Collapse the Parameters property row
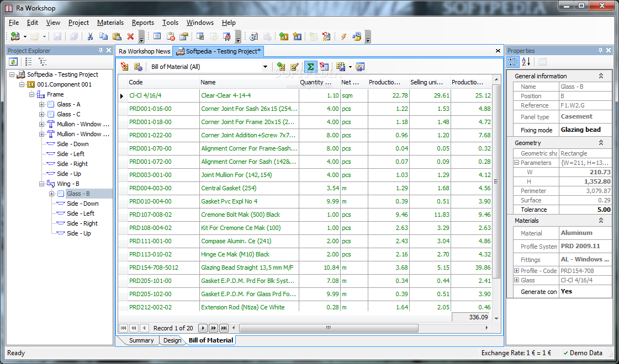The height and width of the screenshot is (364, 619). pyautogui.click(x=516, y=163)
